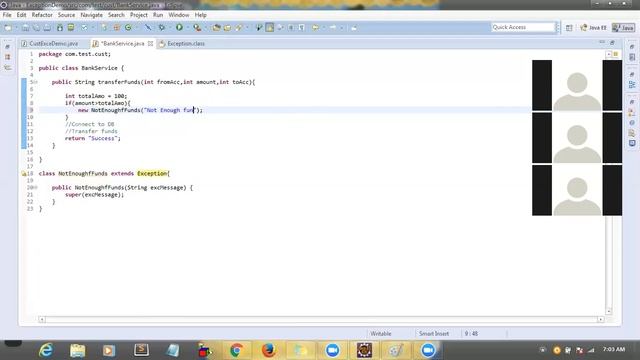Open the Window menu
The width and height of the screenshot is (640, 360).
point(179,15)
